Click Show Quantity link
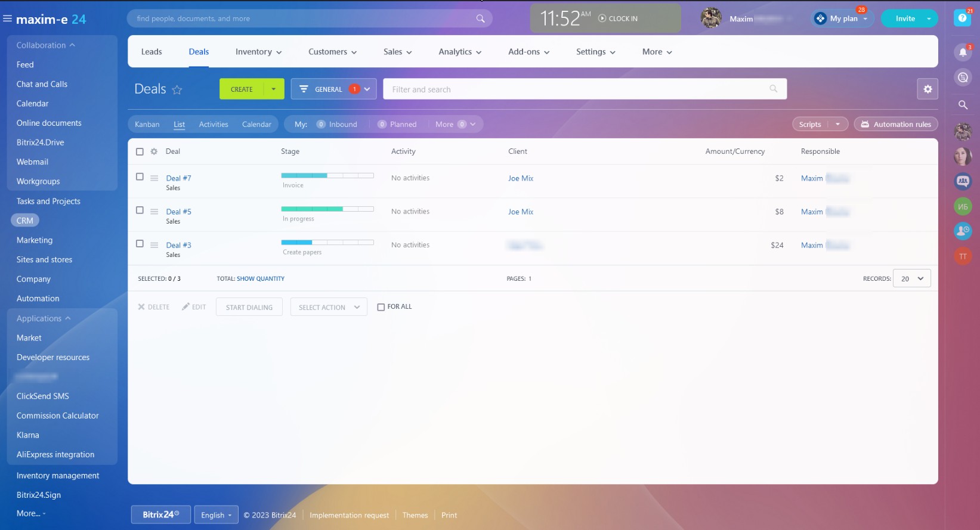This screenshot has width=980, height=530. click(x=261, y=278)
